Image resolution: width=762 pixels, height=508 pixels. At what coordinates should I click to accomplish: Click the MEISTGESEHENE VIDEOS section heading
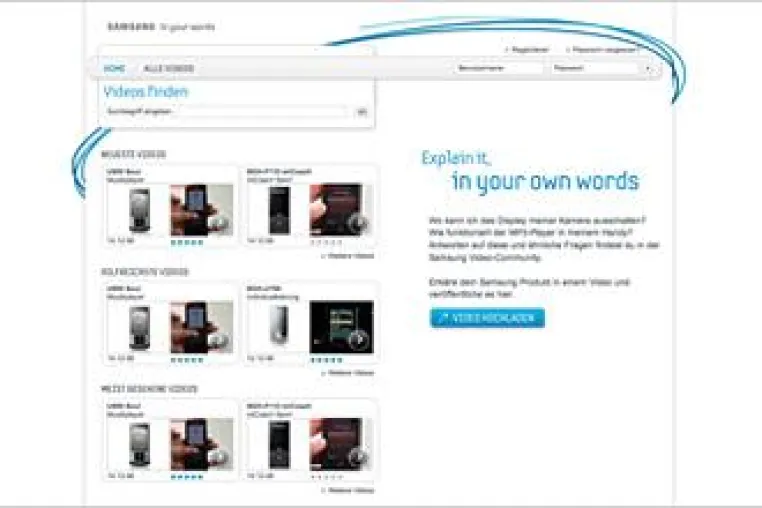(149, 389)
